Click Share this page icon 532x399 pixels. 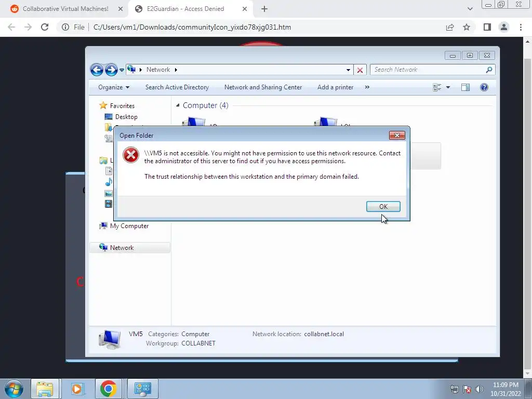point(450,27)
